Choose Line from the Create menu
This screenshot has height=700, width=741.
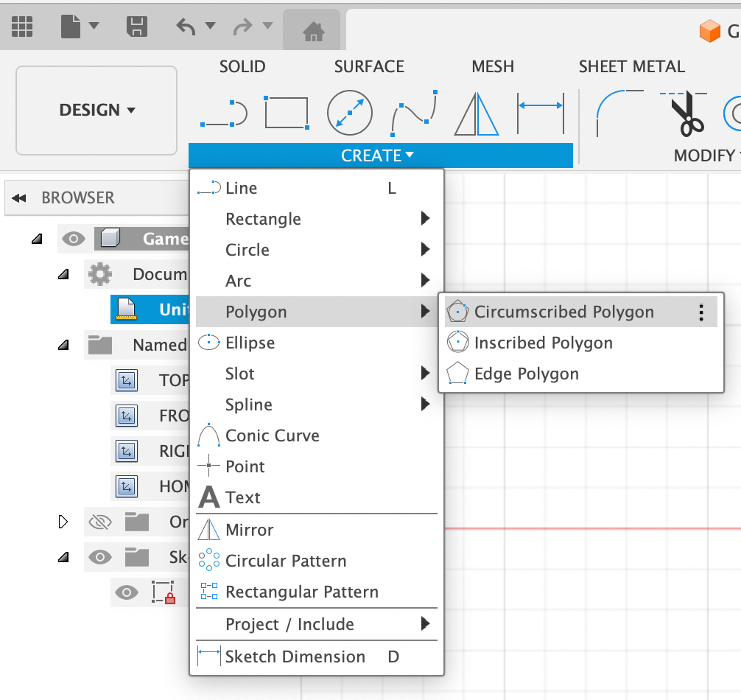point(317,188)
